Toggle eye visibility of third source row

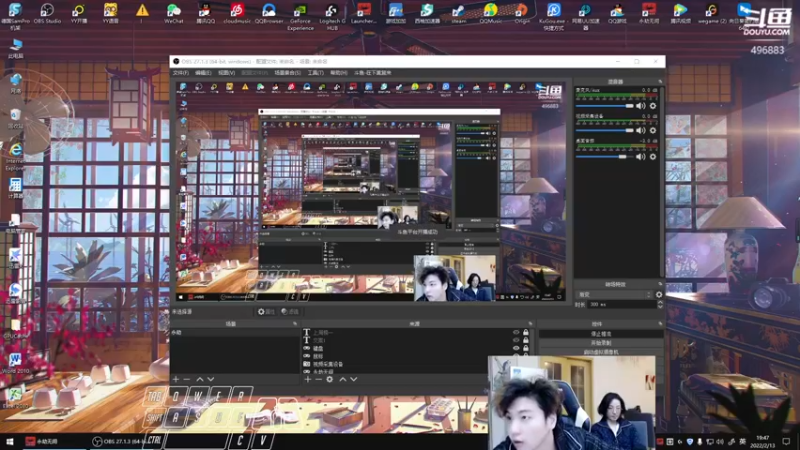click(x=516, y=348)
